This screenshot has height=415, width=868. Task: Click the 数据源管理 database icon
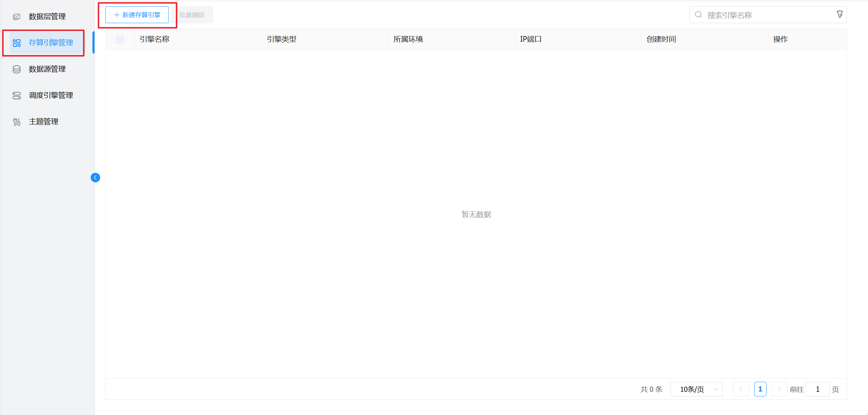[16, 69]
